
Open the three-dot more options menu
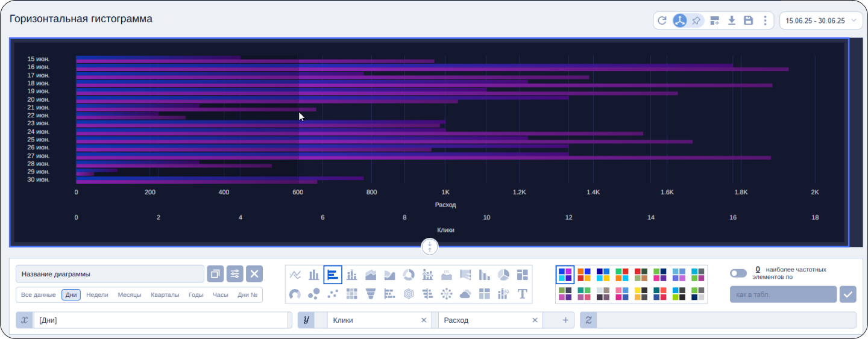[765, 20]
